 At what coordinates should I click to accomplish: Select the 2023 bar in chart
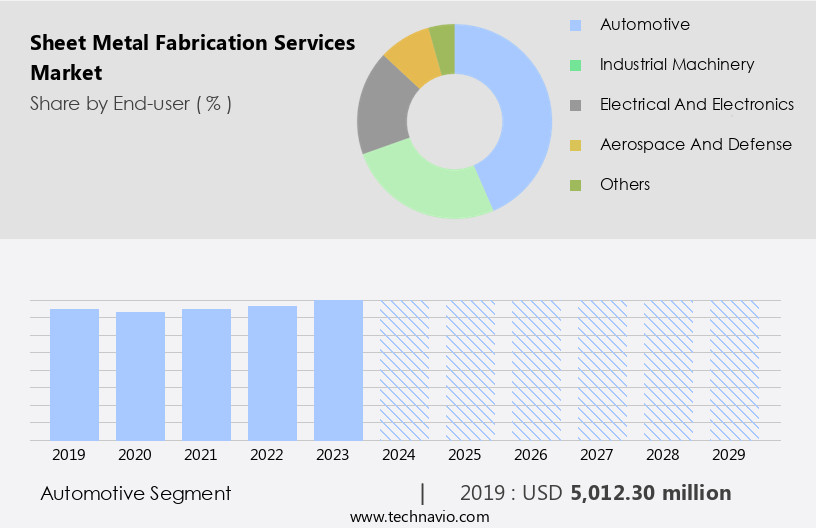coord(338,370)
